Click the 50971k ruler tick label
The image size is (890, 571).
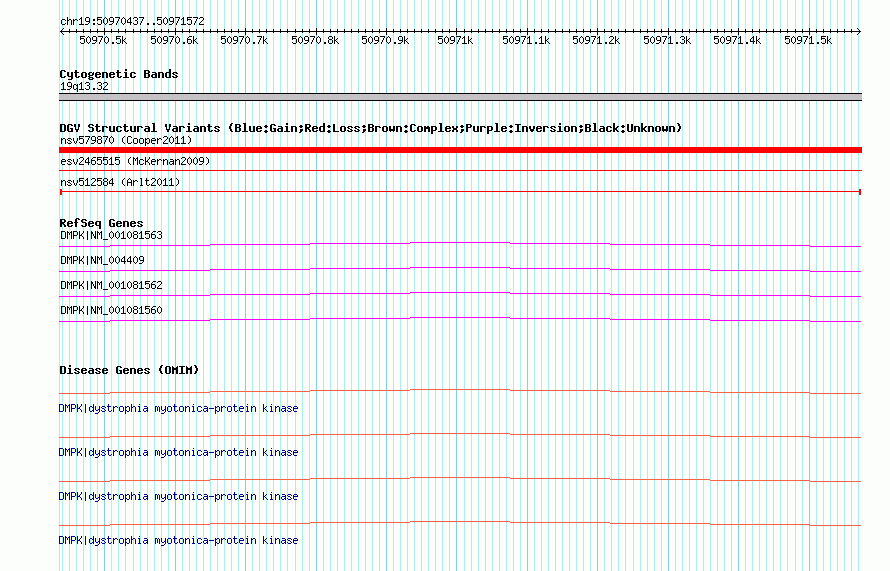pyautogui.click(x=455, y=40)
